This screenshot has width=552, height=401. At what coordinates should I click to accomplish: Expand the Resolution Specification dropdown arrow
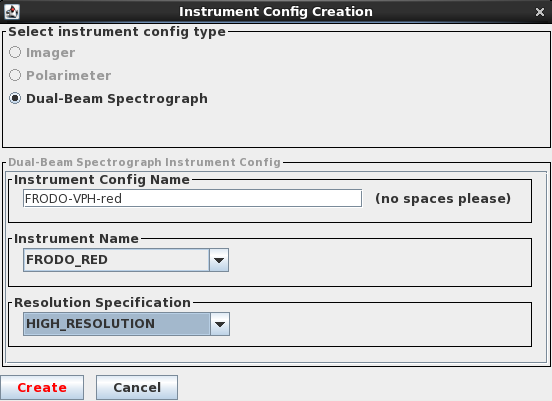click(220, 324)
